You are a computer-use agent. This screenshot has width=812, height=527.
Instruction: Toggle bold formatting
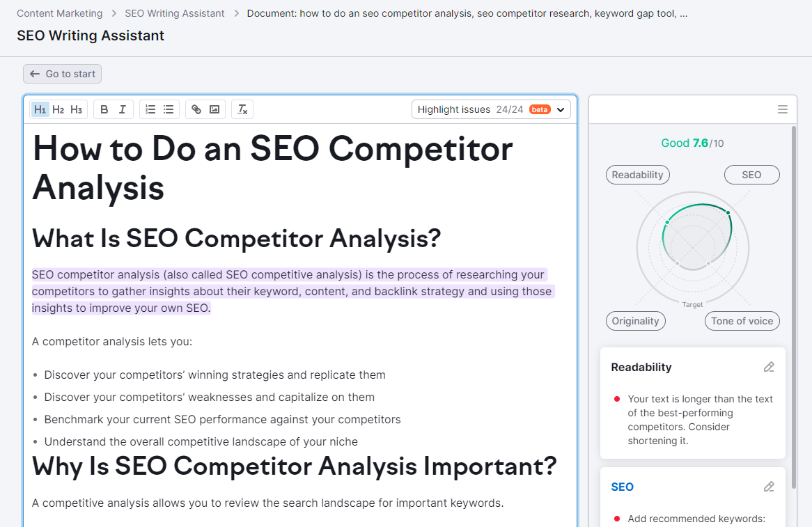pyautogui.click(x=104, y=109)
